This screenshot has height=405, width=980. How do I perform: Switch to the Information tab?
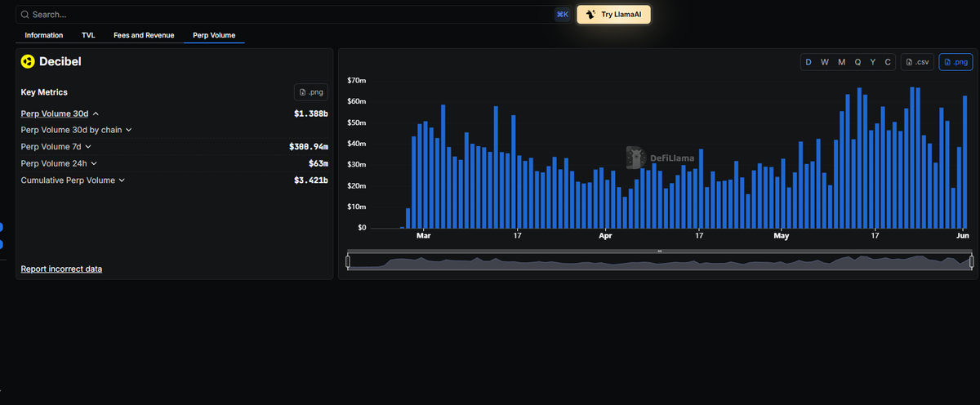(x=44, y=35)
